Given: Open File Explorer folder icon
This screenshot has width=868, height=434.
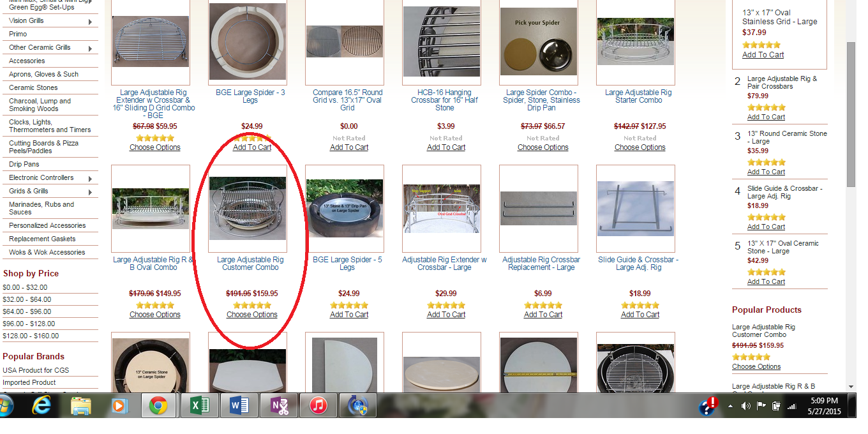Looking at the screenshot, I should pyautogui.click(x=80, y=405).
